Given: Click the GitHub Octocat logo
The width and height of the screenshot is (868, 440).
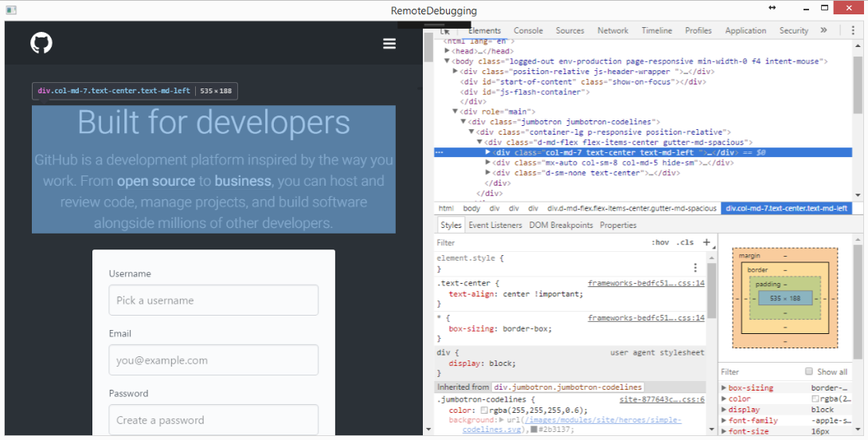Looking at the screenshot, I should point(41,43).
